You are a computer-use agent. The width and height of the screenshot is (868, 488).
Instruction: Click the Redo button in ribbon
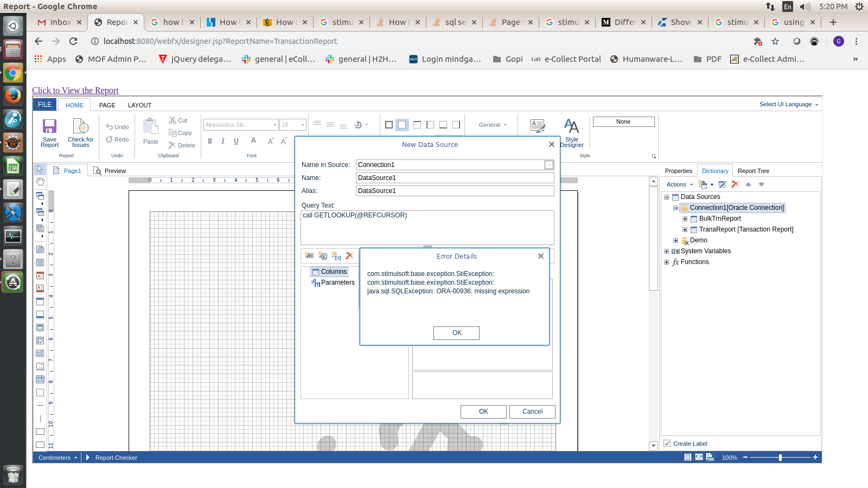point(117,139)
